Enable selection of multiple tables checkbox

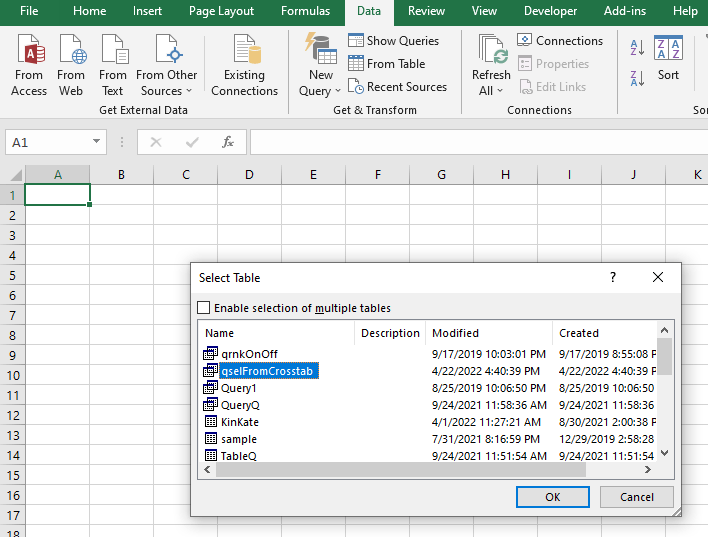(205, 308)
